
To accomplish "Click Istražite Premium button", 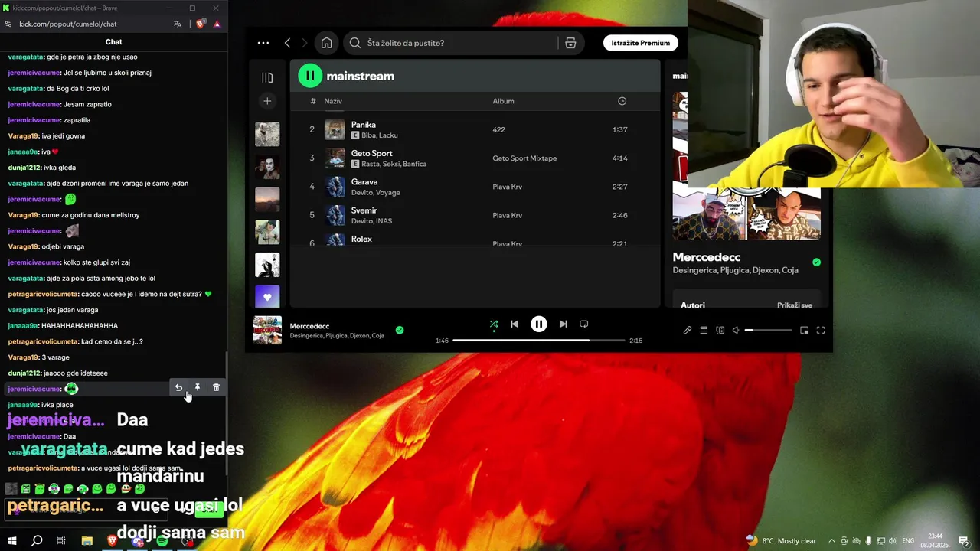I will 640,43.
